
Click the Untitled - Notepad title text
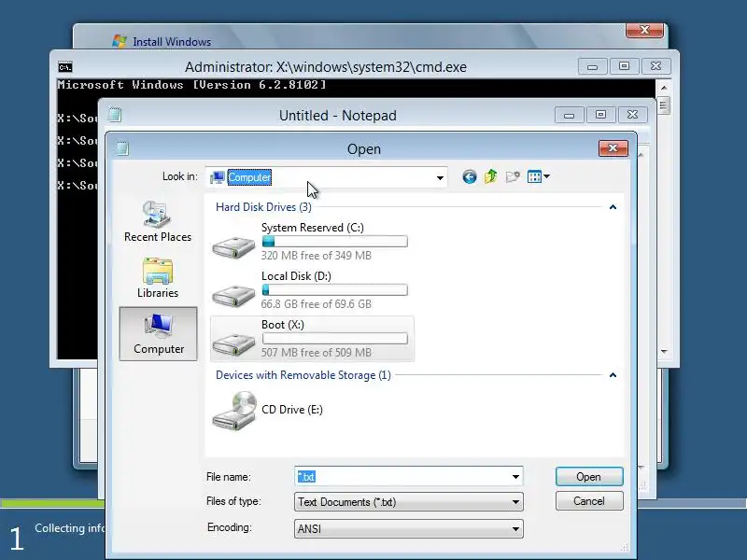[338, 116]
